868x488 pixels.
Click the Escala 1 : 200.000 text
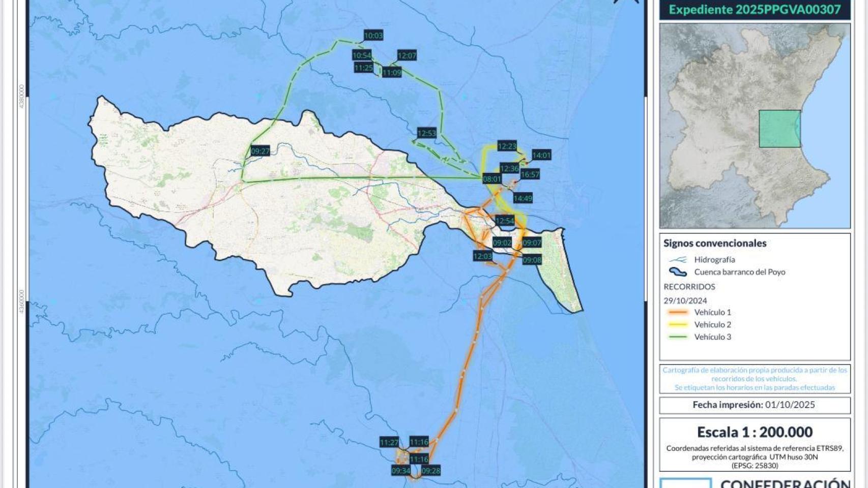(755, 432)
